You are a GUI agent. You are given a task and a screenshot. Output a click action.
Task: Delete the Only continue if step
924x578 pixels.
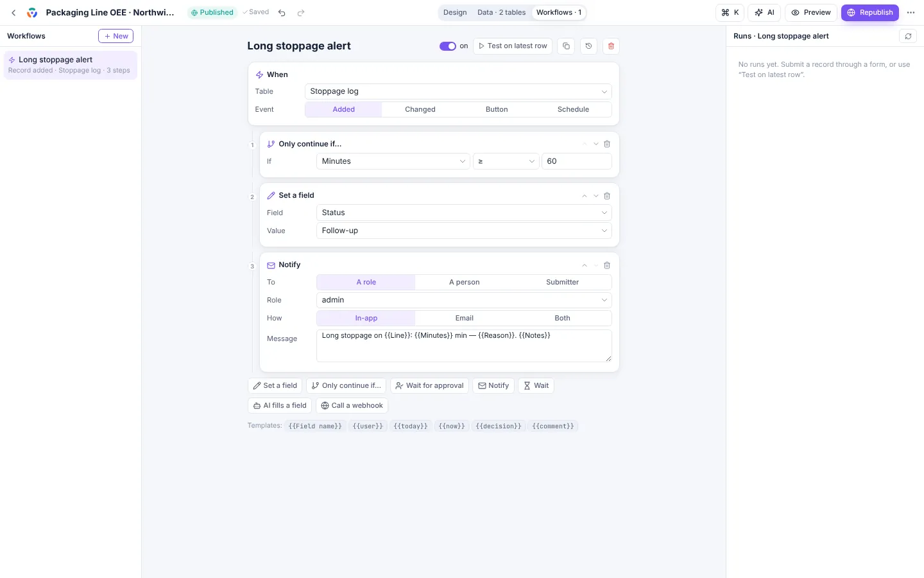tap(607, 144)
